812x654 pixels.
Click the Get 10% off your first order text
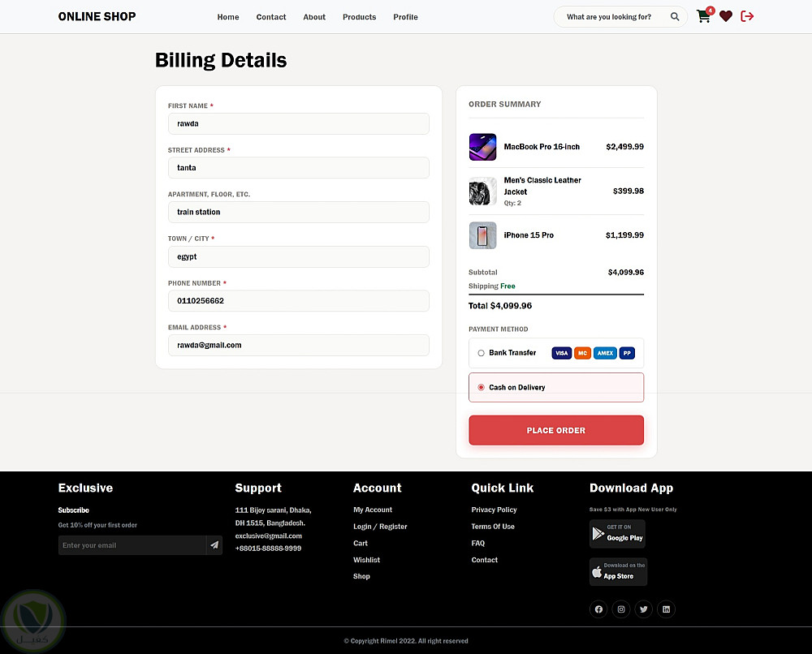(x=98, y=525)
